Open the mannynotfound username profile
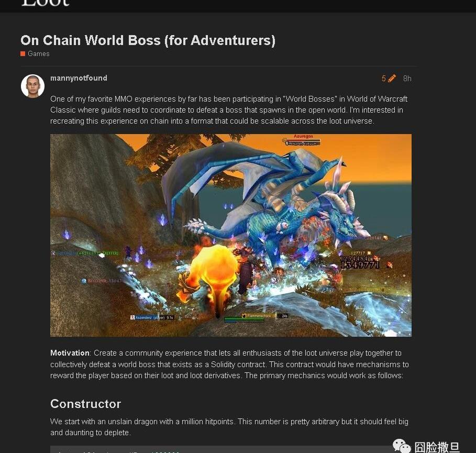 click(x=79, y=78)
